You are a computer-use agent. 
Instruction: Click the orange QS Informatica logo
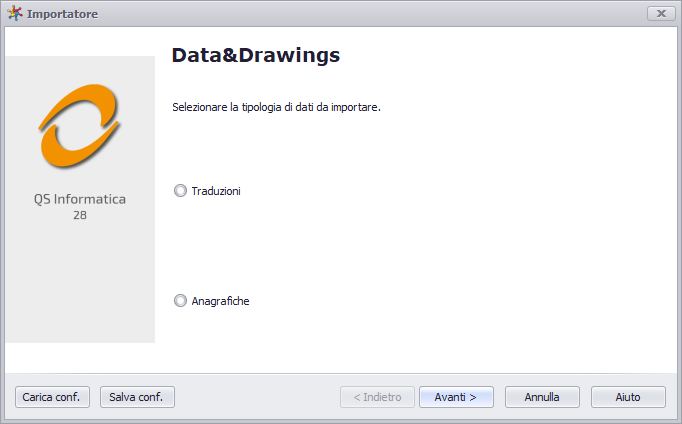coord(80,126)
